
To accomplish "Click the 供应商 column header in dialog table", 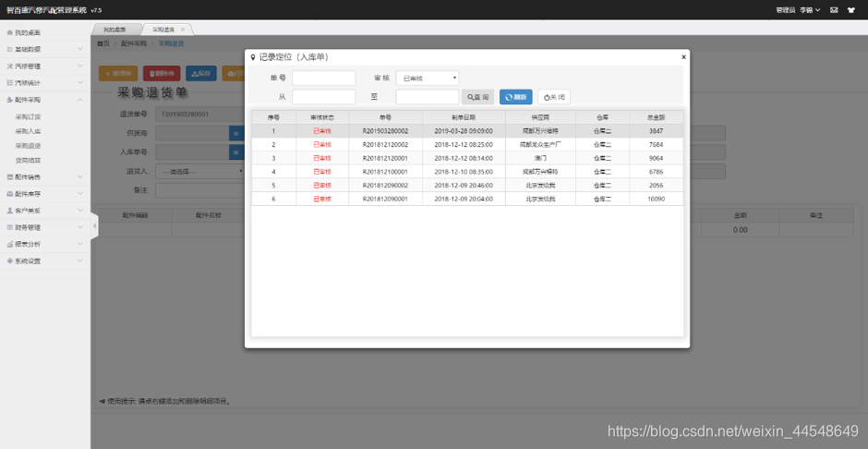I will tap(540, 117).
